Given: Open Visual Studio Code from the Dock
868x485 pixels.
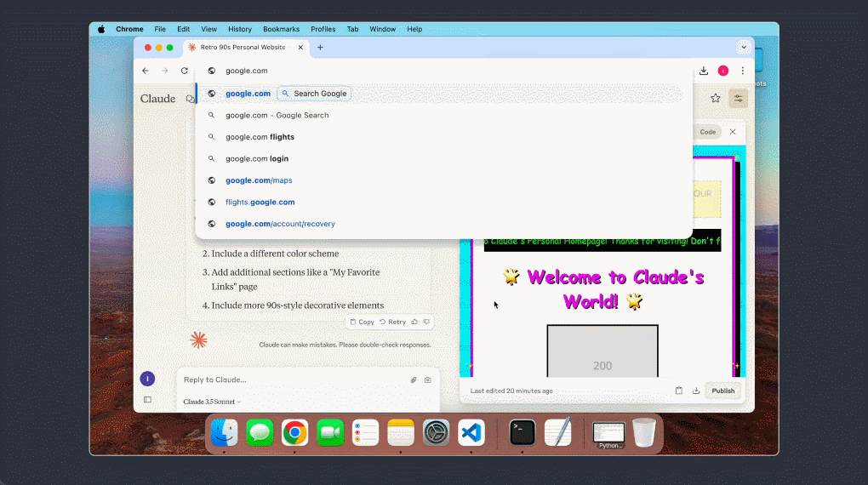Looking at the screenshot, I should click(x=471, y=432).
